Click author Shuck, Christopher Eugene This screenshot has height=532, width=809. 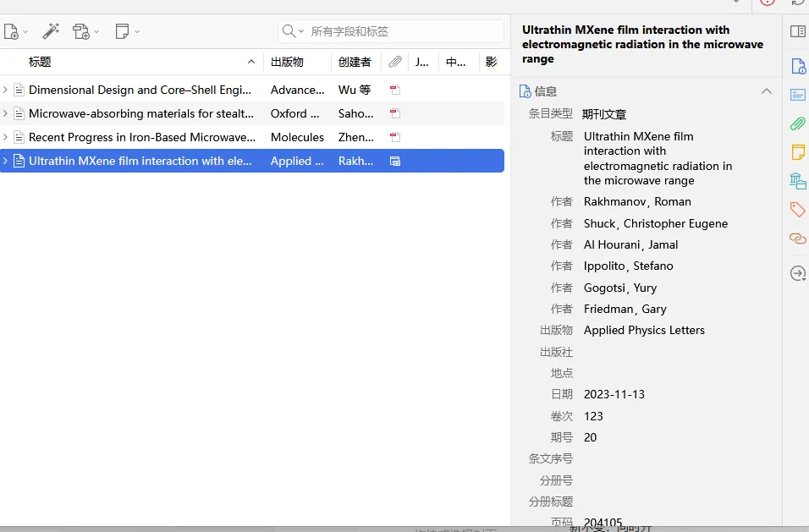click(x=656, y=223)
